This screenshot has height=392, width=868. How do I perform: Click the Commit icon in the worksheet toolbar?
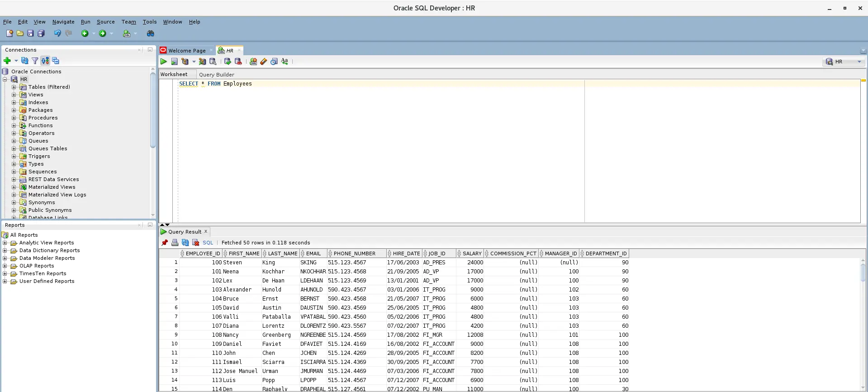point(228,62)
